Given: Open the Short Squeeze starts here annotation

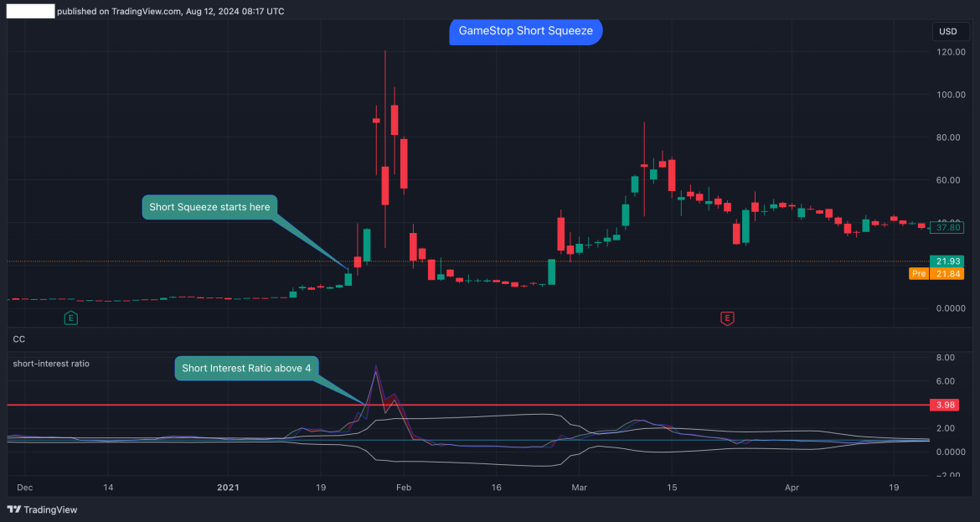Looking at the screenshot, I should click(x=209, y=207).
